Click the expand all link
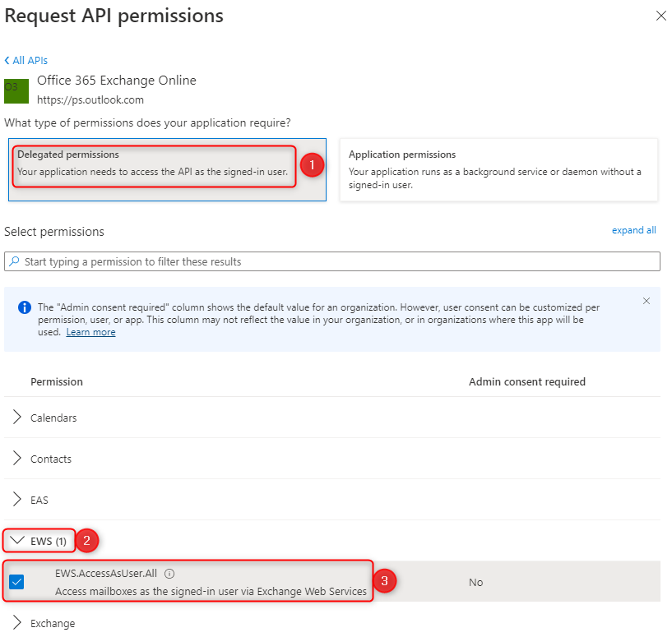 tap(634, 230)
